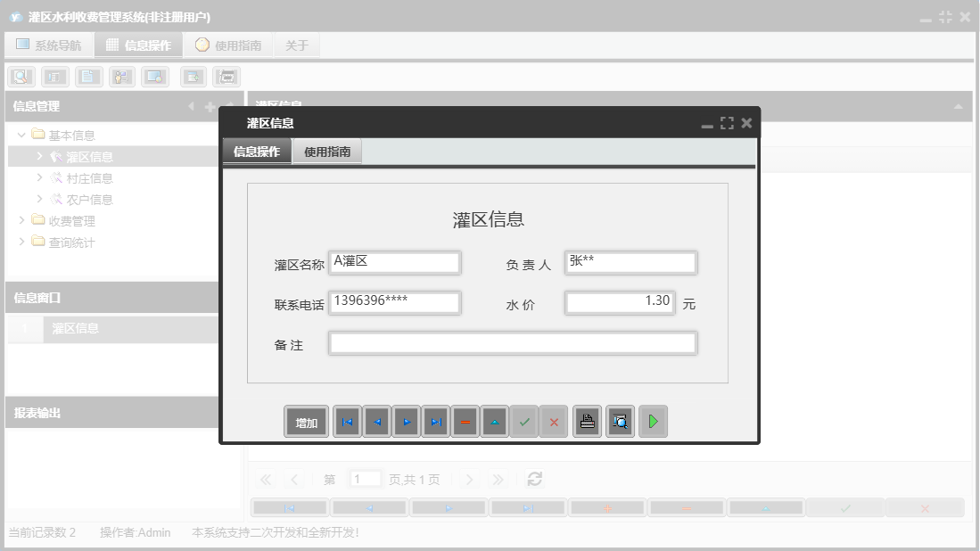This screenshot has width=980, height=551.
Task: Click the delete record icon in the dialog
Action: pos(465,421)
